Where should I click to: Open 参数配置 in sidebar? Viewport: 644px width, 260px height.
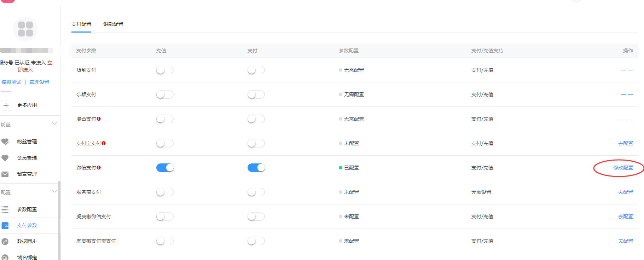pos(27,209)
